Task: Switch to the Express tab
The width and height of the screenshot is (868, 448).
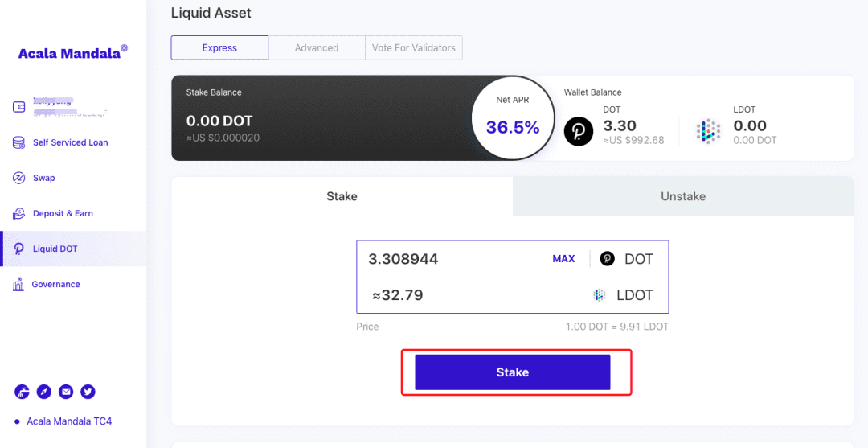Action: pyautogui.click(x=219, y=47)
